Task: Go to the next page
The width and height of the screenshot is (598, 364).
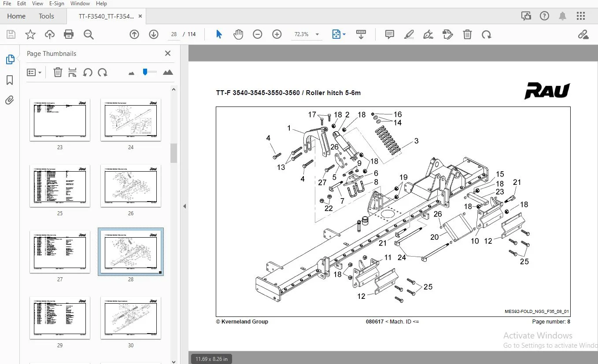Action: click(154, 34)
